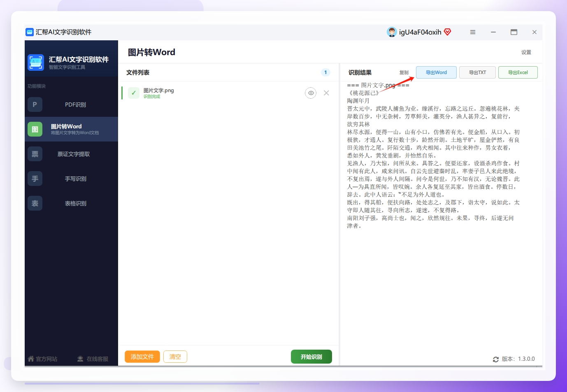The image size is (567, 392).
Task: Click 导出Excel button
Action: coord(518,72)
